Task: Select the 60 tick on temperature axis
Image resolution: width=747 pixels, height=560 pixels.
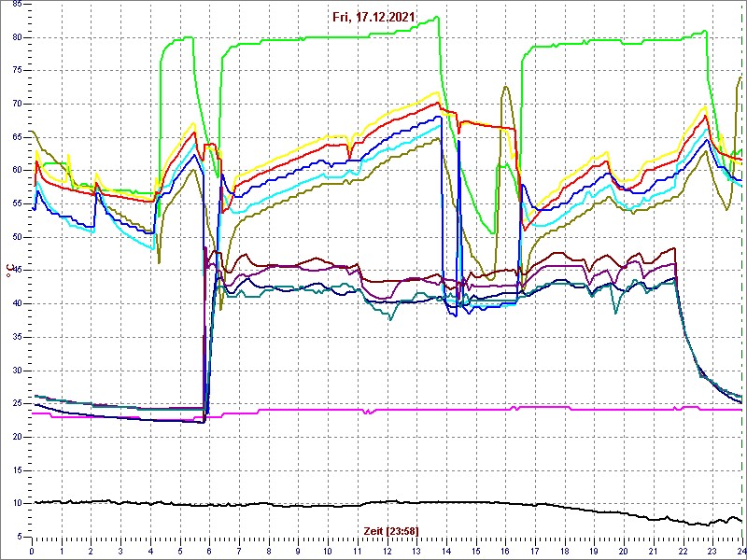Action: (17, 171)
